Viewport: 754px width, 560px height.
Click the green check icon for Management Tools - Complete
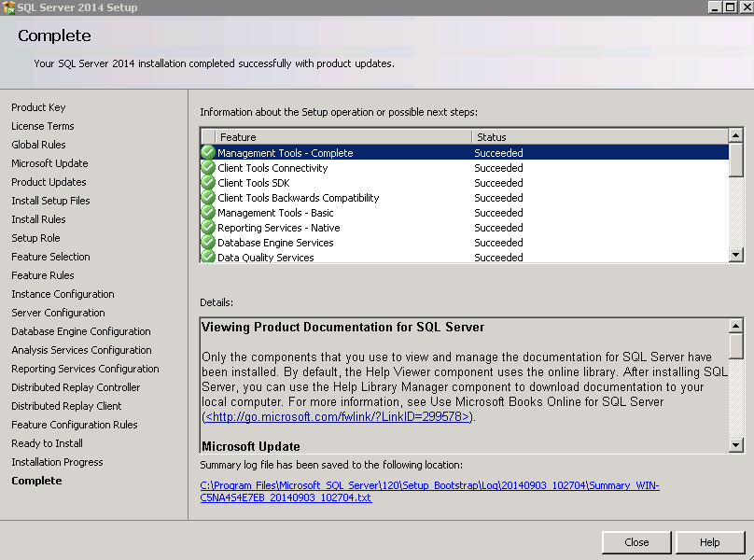208,152
